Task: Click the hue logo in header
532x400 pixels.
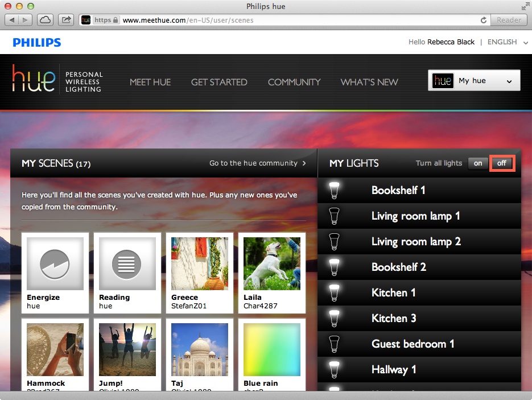Action: (x=34, y=79)
